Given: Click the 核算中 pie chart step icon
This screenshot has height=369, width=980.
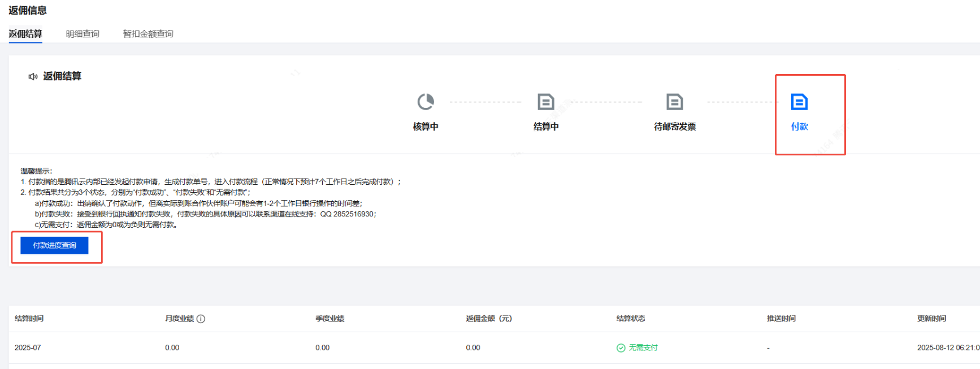Looking at the screenshot, I should (426, 102).
